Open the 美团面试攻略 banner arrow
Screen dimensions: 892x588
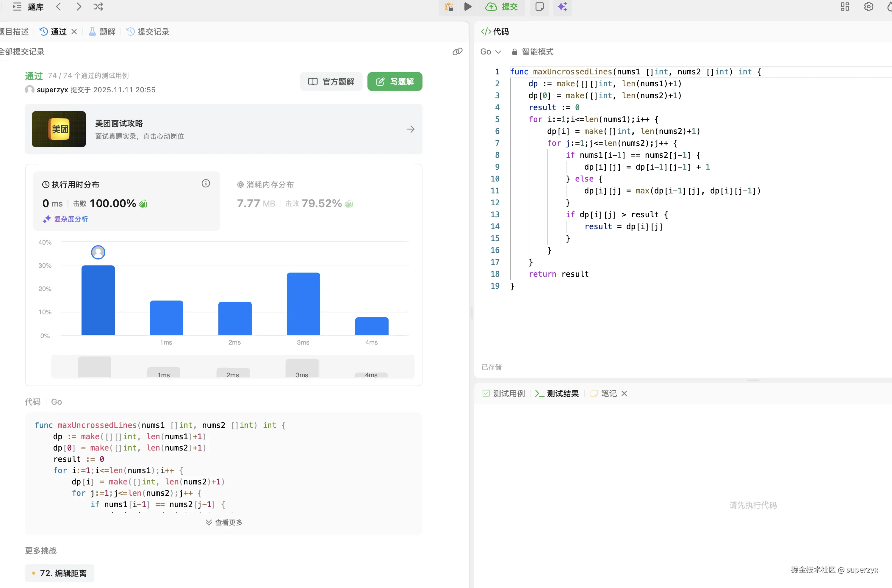click(410, 129)
